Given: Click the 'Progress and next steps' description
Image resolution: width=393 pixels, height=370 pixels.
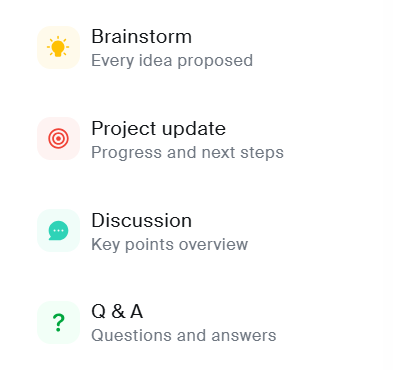Looking at the screenshot, I should pyautogui.click(x=187, y=153).
